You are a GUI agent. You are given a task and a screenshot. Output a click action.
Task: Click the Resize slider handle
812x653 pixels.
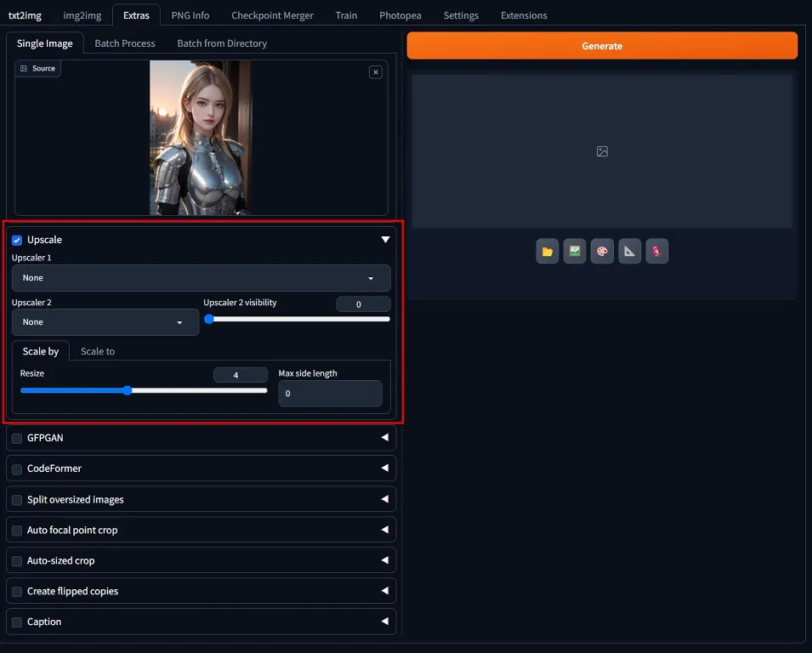tap(128, 390)
